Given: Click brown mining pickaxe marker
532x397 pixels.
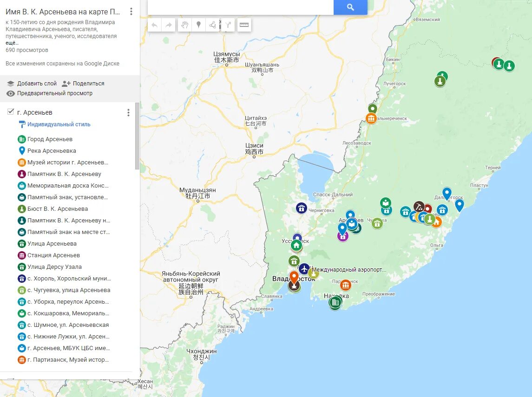Looking at the screenshot, I should pos(419,207).
